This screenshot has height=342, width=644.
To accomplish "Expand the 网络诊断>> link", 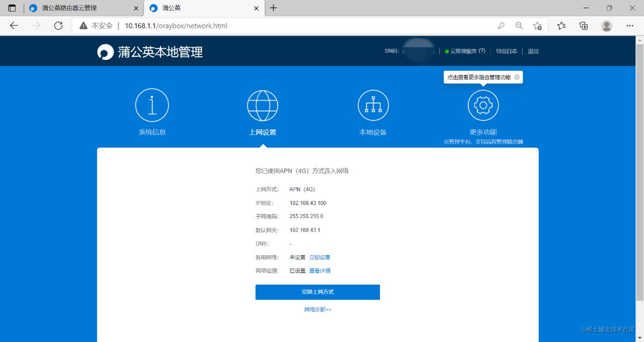I will [x=318, y=309].
